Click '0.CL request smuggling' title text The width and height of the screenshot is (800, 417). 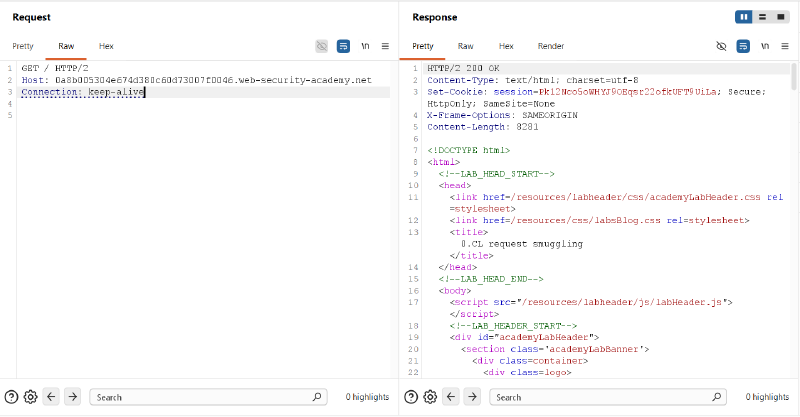tap(522, 244)
